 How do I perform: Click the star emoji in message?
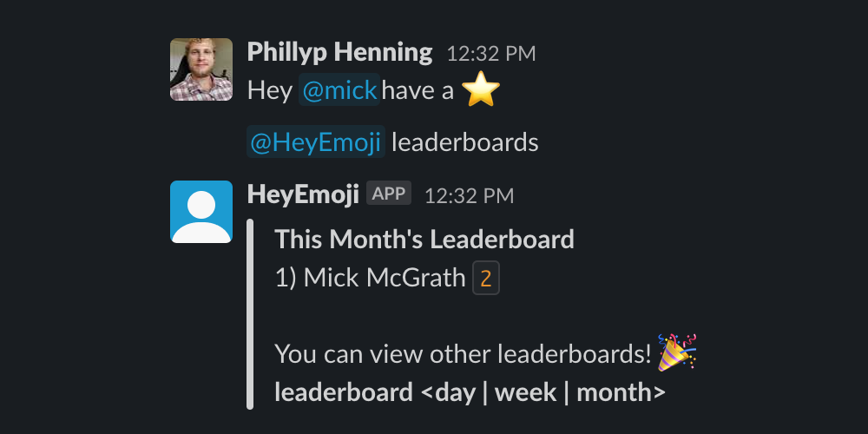(x=481, y=89)
